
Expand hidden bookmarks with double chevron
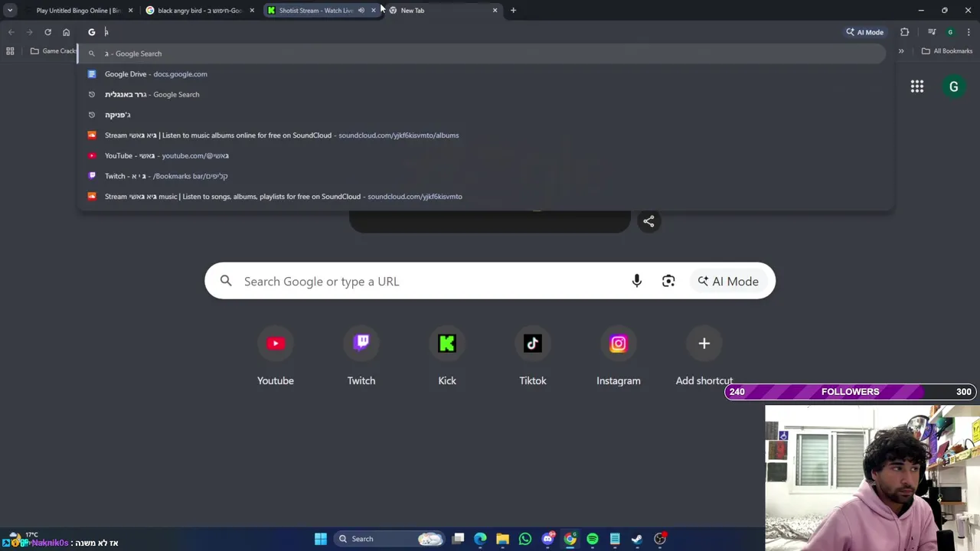(901, 51)
